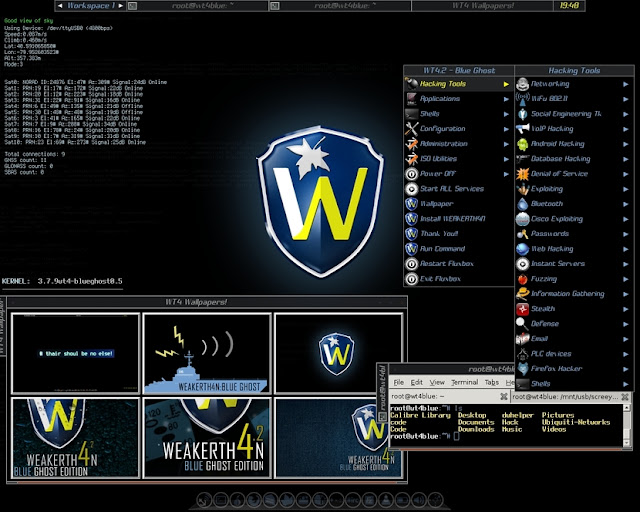This screenshot has width=640, height=512.
Task: Switch to previous workspace with left arrow
Action: click(x=60, y=6)
